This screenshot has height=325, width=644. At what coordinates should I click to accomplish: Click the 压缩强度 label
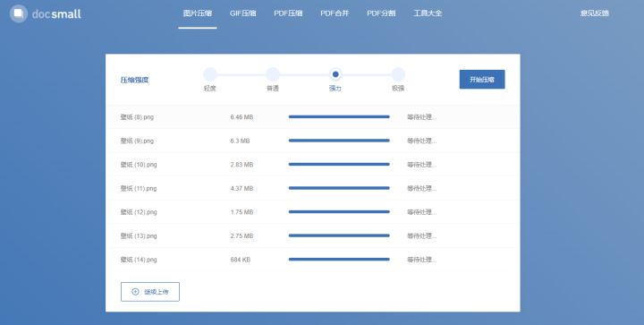click(134, 80)
